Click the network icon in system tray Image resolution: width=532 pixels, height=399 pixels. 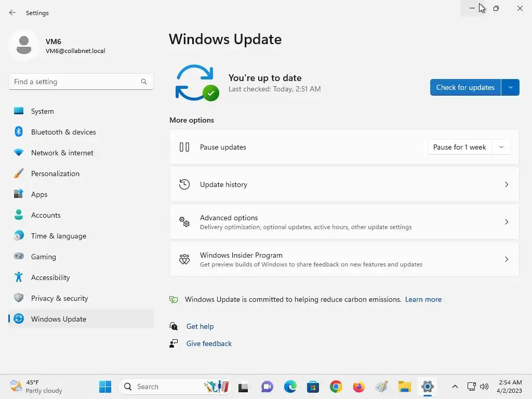pyautogui.click(x=471, y=387)
